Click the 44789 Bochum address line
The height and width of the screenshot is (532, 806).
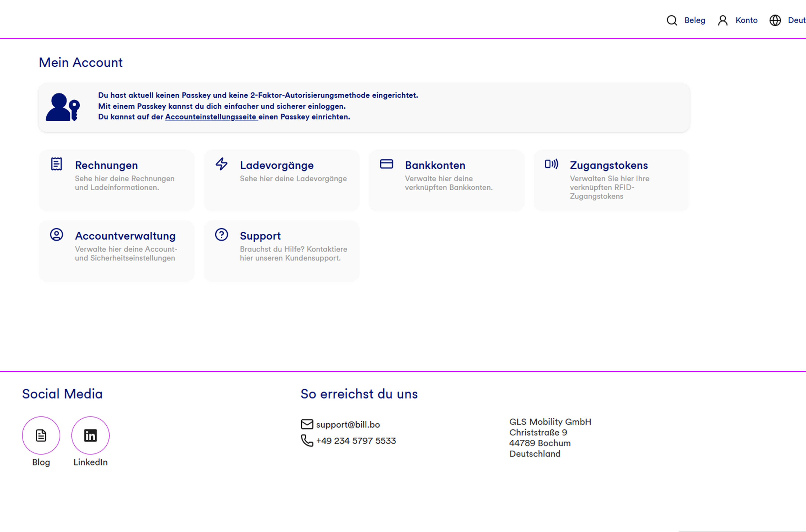540,443
